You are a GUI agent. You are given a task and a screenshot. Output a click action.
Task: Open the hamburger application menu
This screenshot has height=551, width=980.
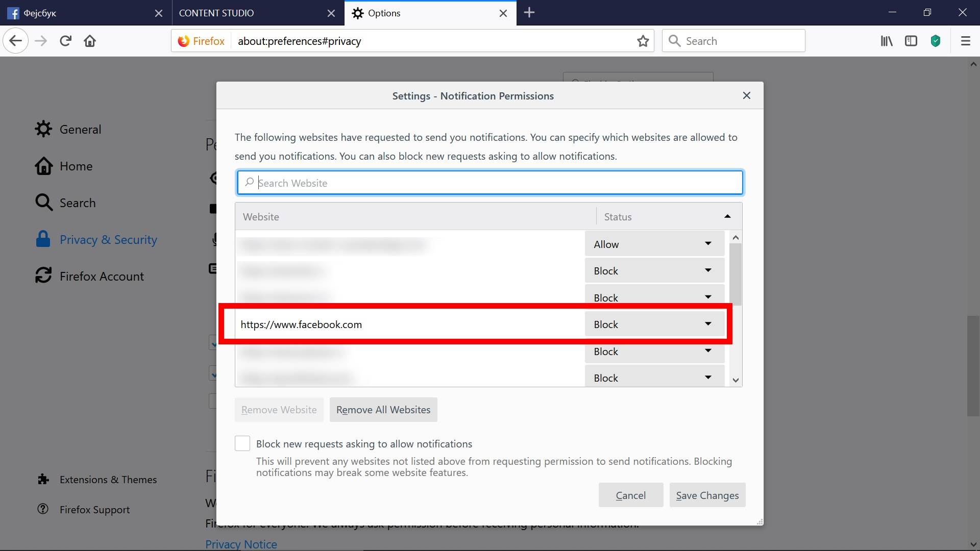point(965,41)
